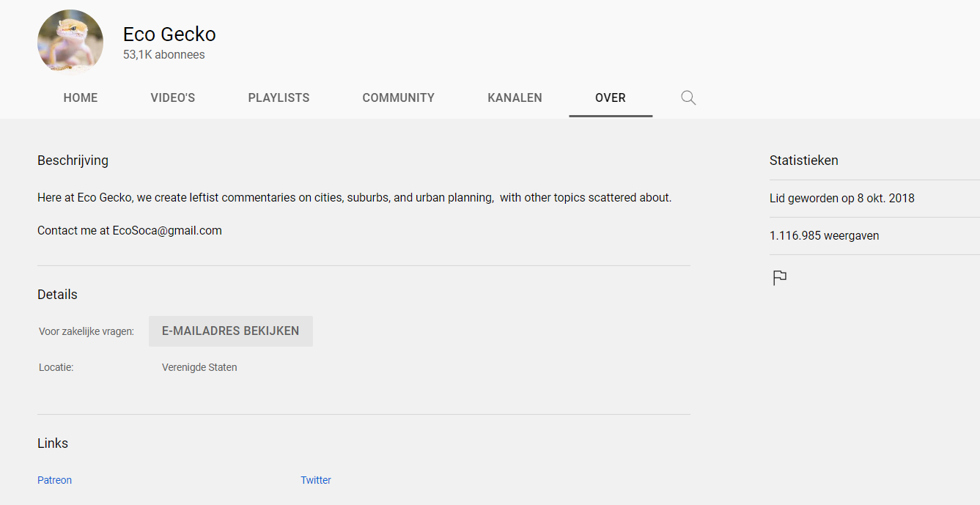
Task: Open the Twitter link
Action: 316,480
